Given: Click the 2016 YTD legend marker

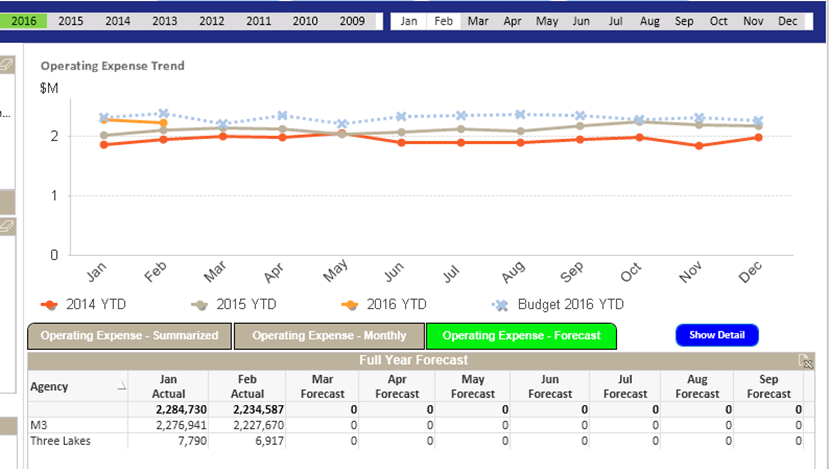Looking at the screenshot, I should (351, 304).
